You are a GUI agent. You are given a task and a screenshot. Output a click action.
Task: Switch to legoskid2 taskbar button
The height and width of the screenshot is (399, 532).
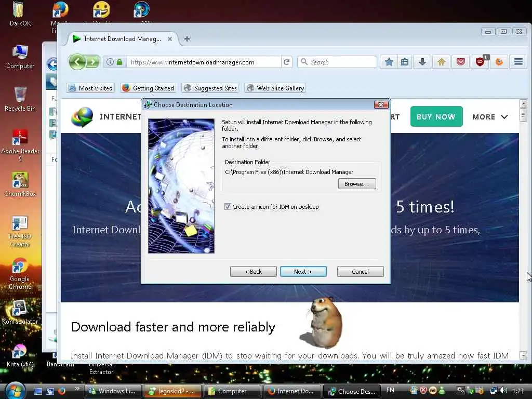click(172, 391)
